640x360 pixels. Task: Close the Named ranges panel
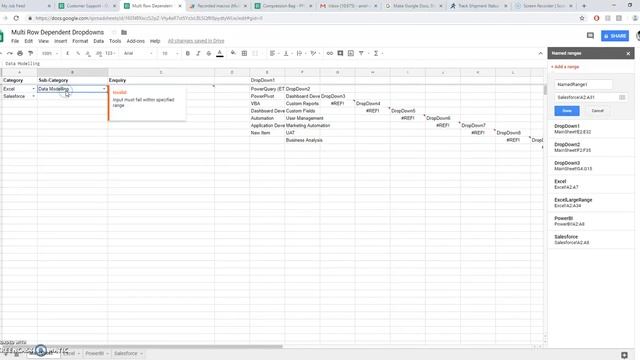click(x=628, y=53)
